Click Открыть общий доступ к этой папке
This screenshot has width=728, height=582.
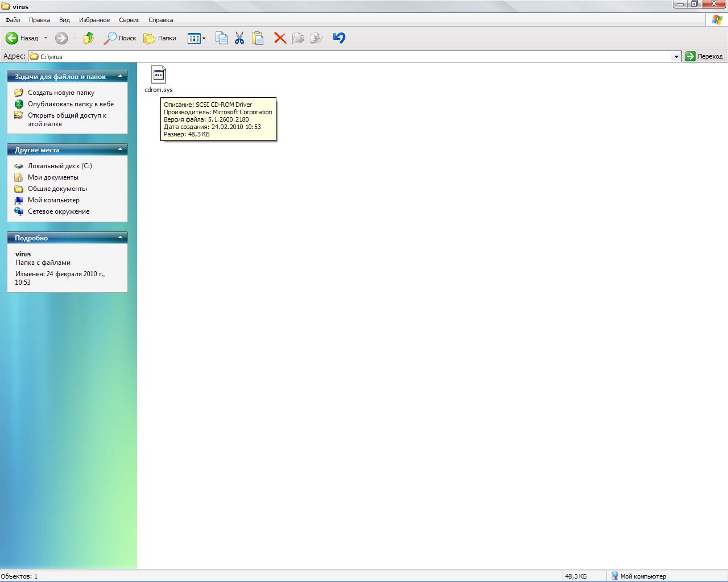point(67,119)
